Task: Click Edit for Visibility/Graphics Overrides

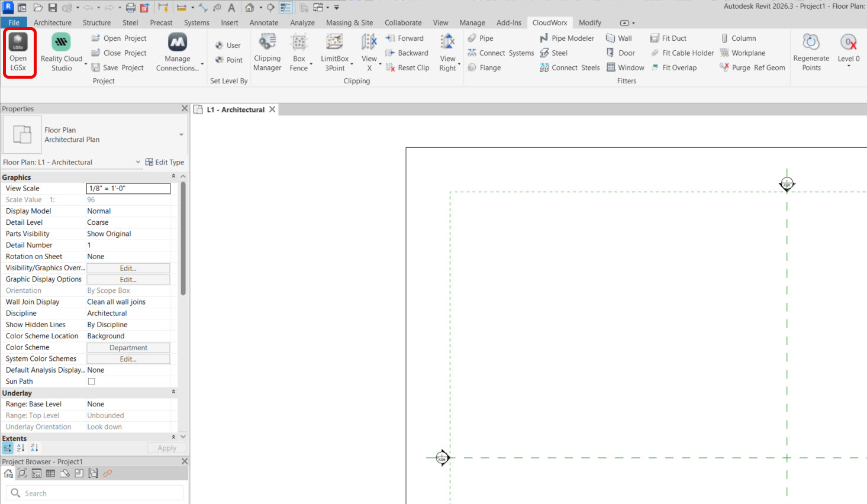Action: coord(128,268)
